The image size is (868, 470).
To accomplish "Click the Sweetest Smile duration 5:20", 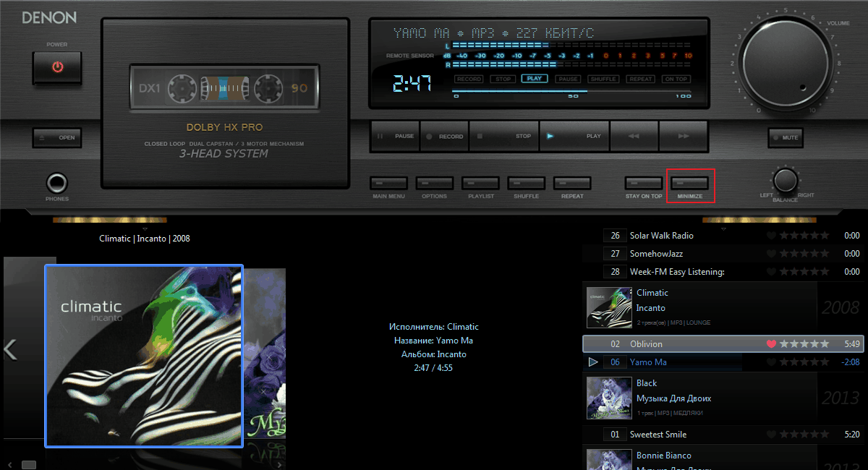I will 852,435.
